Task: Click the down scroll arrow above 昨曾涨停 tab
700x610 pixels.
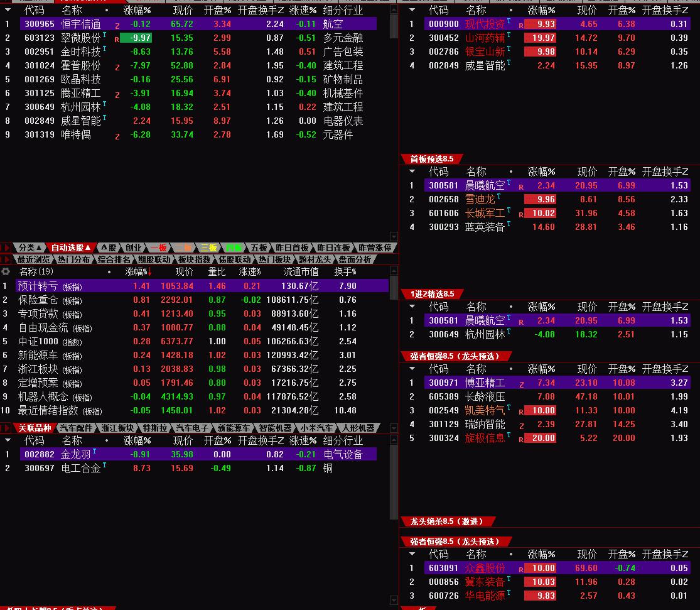Action: click(x=394, y=236)
